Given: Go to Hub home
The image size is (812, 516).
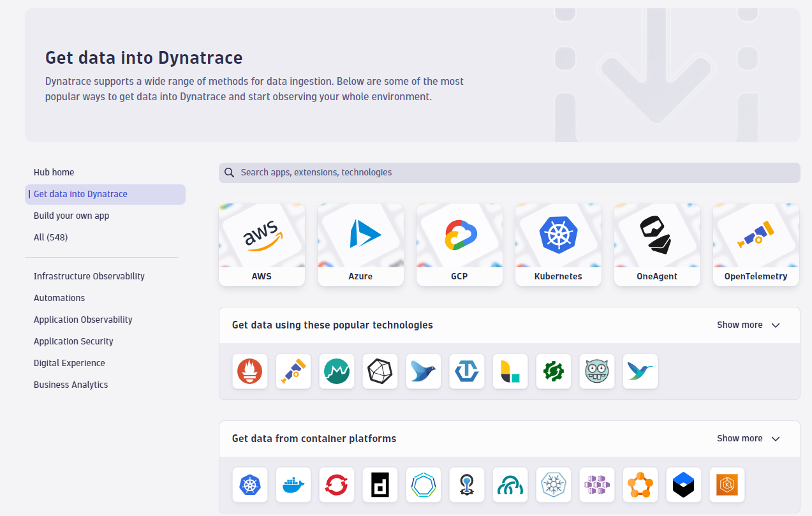Looking at the screenshot, I should tap(54, 172).
